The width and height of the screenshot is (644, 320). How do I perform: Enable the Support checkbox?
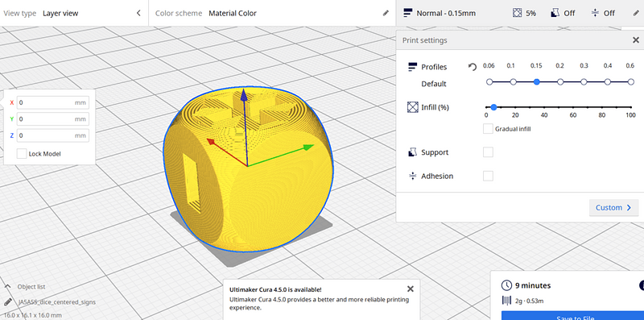click(488, 152)
